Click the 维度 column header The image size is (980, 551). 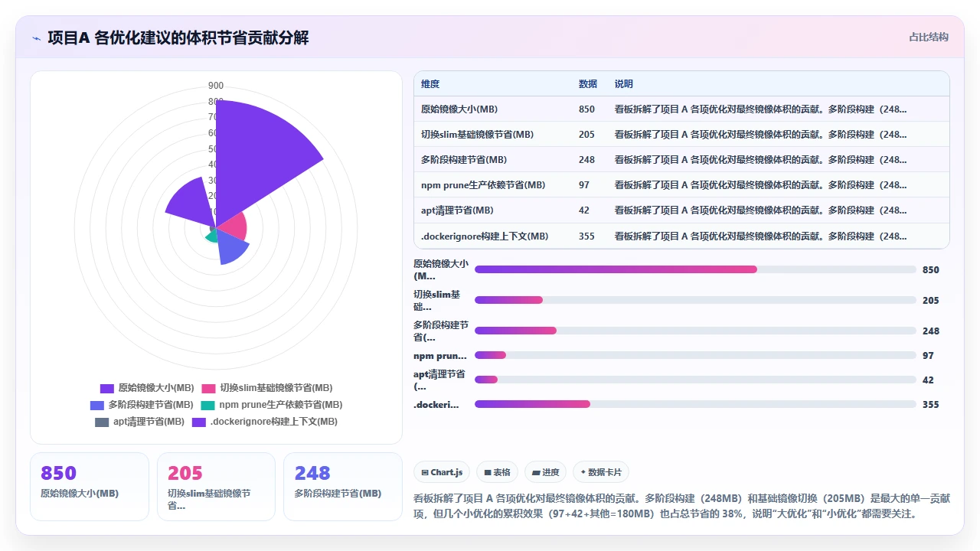[430, 84]
